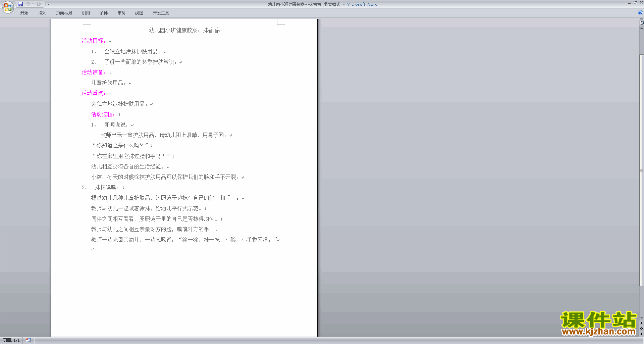Click the last line with 一边念歌谣
The height and width of the screenshot is (344, 644).
(x=184, y=240)
